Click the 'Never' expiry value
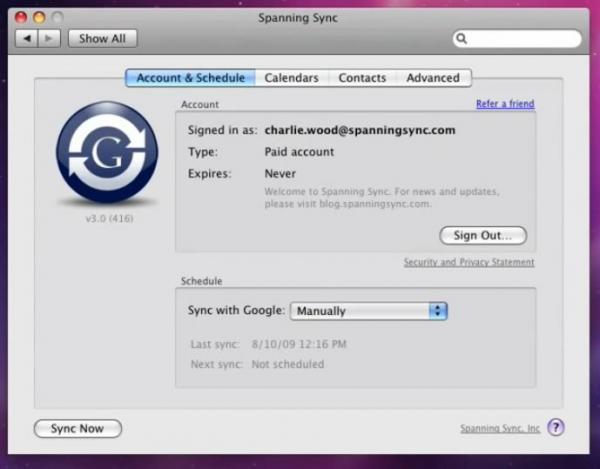Image resolution: width=600 pixels, height=469 pixels. [x=280, y=174]
